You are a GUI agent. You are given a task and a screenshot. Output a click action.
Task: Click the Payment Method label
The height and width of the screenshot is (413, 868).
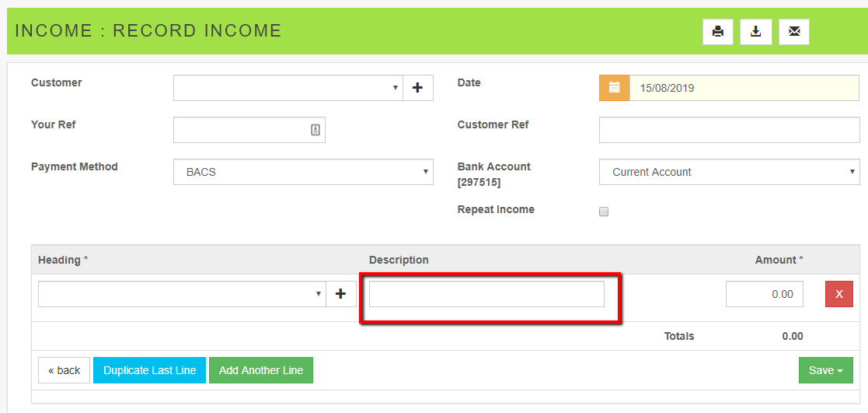coord(74,166)
